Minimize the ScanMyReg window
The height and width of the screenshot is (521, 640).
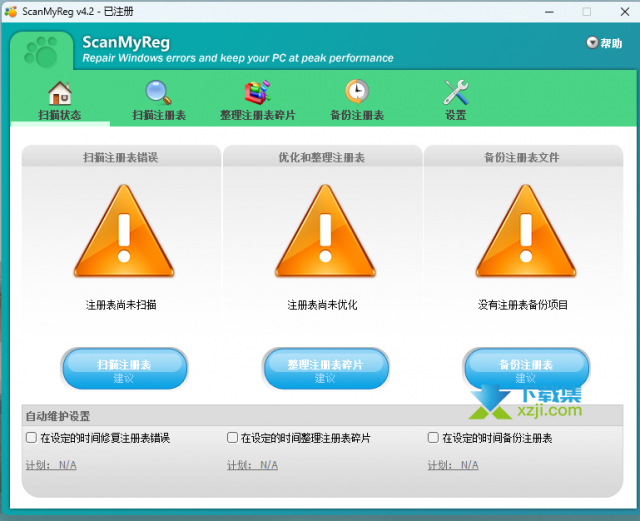click(x=549, y=12)
